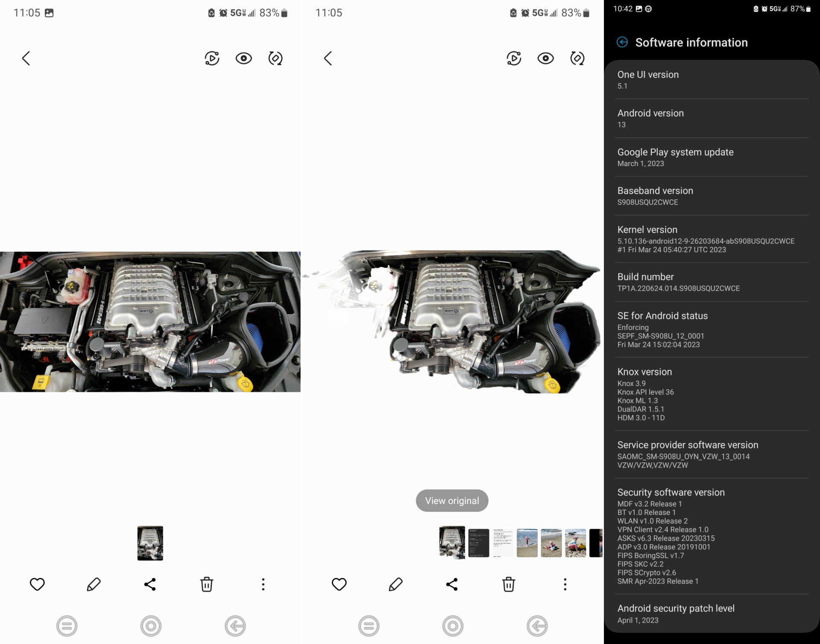Tap share icon in left gallery view
The image size is (820, 644).
point(150,584)
